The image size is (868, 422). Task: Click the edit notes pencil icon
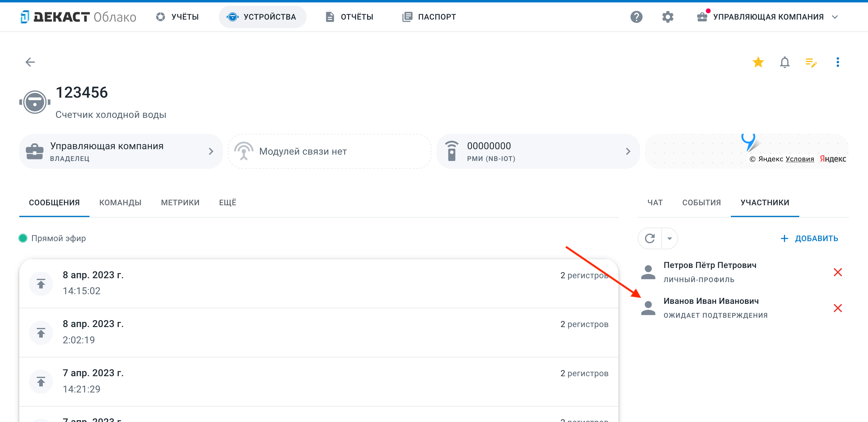811,62
